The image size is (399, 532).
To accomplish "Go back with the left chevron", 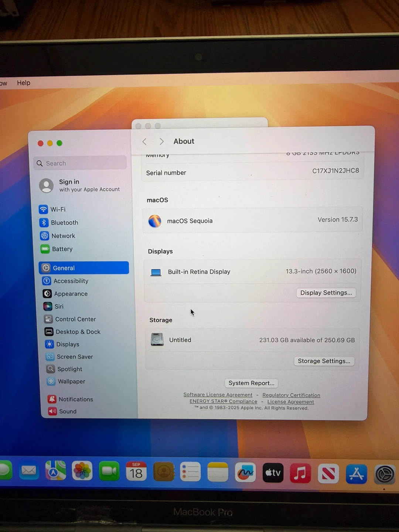I will tap(144, 141).
